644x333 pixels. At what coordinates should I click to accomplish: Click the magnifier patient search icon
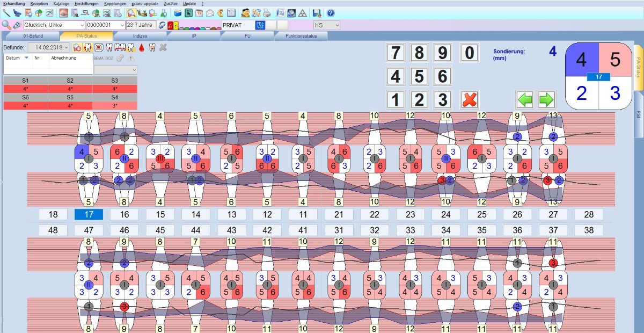tap(6, 25)
